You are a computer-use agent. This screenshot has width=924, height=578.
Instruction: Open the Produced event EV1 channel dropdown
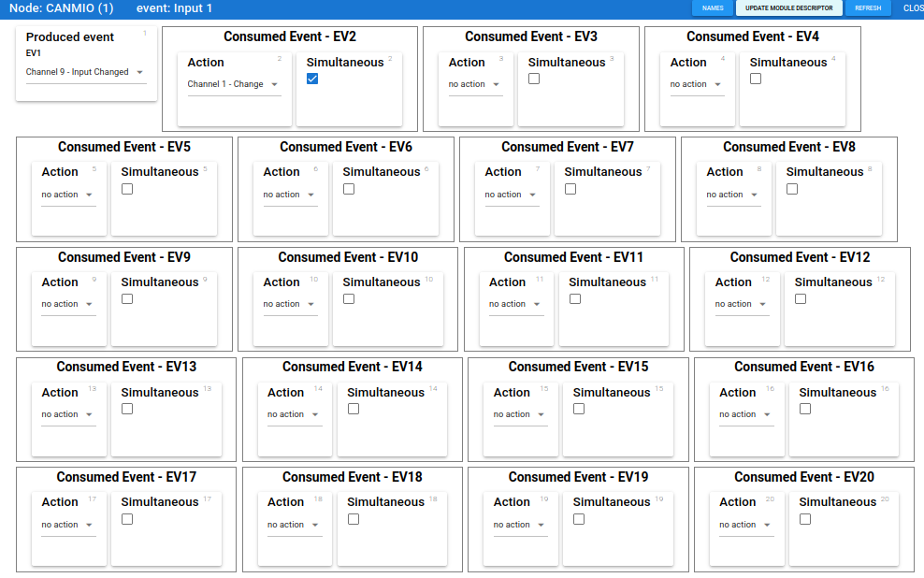pyautogui.click(x=85, y=72)
